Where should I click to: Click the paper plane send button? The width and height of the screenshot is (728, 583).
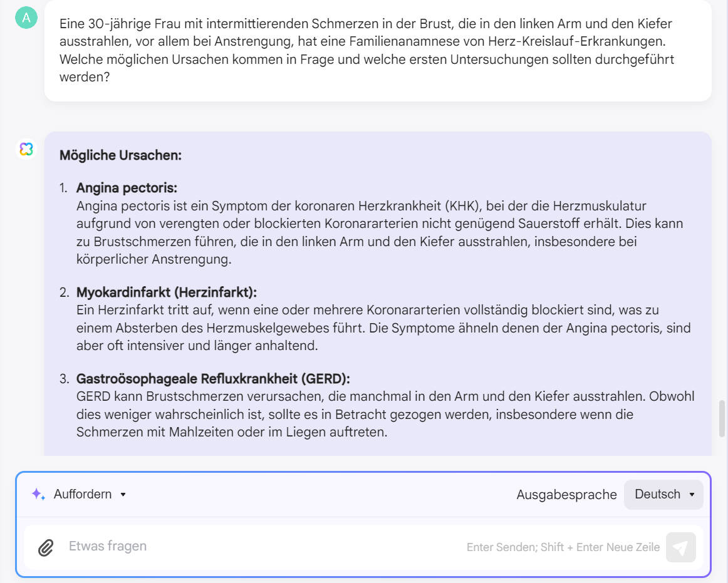[x=680, y=547]
